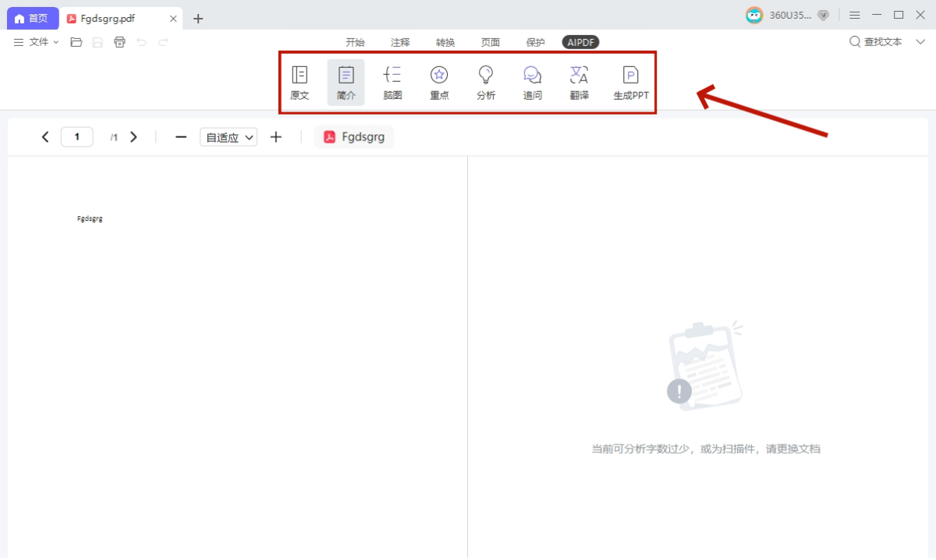Screen dimensions: 936x560
Task: Open the 转换 convert tab
Action: pyautogui.click(x=445, y=42)
